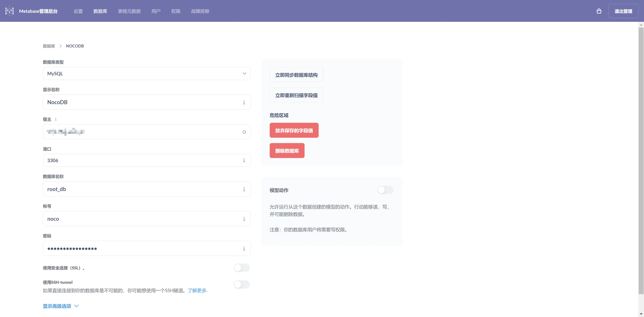The height and width of the screenshot is (317, 644).
Task: Show info for 数据库名称 field
Action: [x=244, y=189]
